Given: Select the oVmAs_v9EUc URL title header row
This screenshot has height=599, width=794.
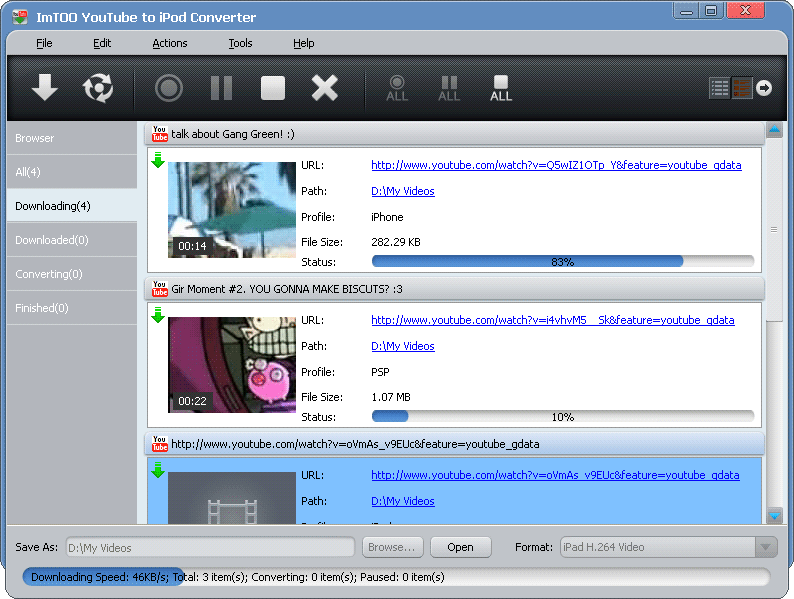Looking at the screenshot, I should point(455,444).
